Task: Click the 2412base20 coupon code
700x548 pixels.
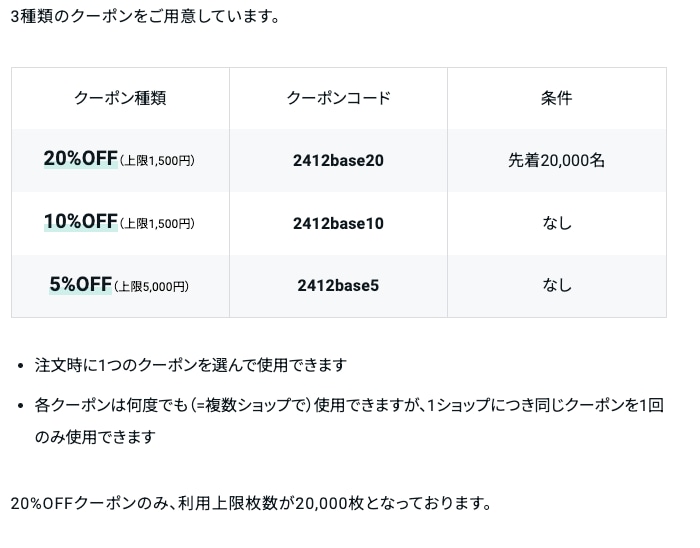Action: click(x=338, y=161)
